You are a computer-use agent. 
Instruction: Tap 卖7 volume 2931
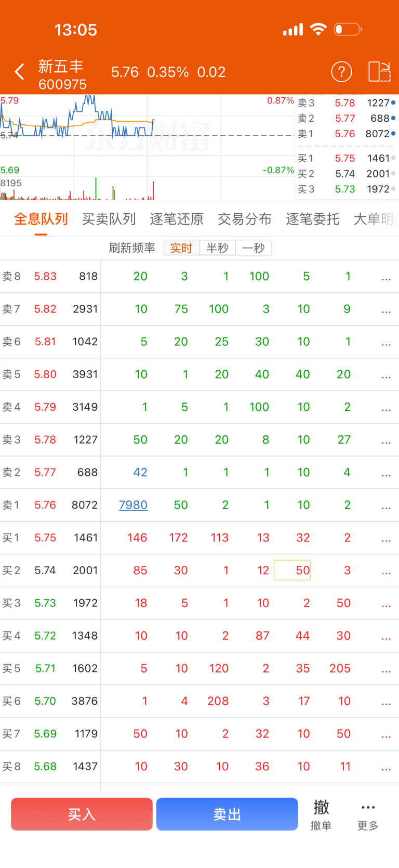(85, 309)
